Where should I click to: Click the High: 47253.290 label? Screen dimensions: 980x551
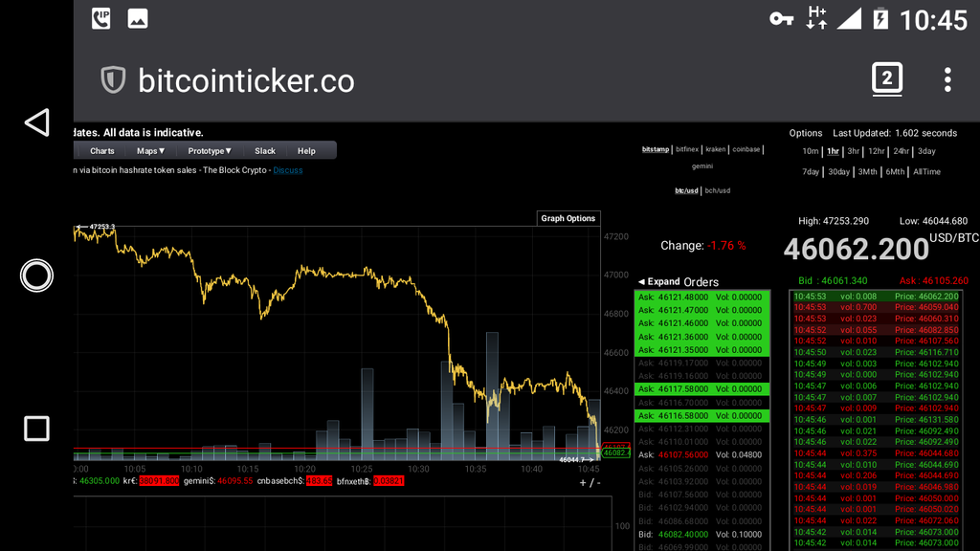tap(834, 221)
